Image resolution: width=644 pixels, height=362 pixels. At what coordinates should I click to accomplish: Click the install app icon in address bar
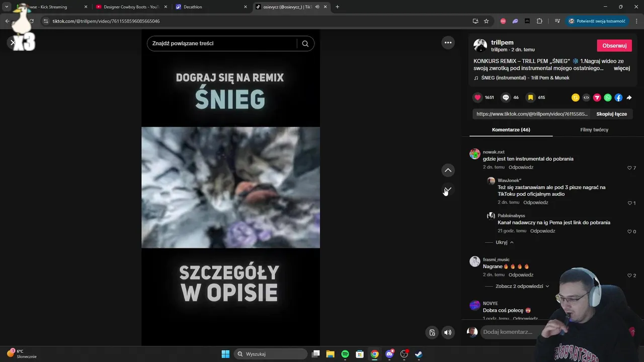(x=475, y=21)
